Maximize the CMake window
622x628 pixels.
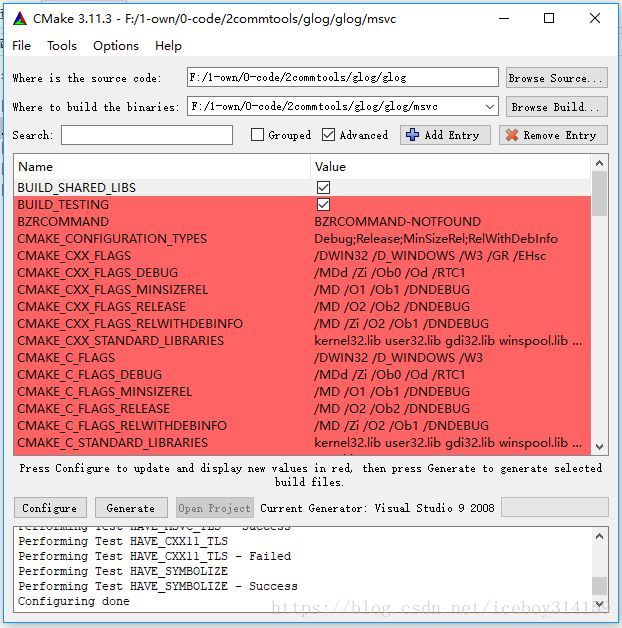pos(549,18)
